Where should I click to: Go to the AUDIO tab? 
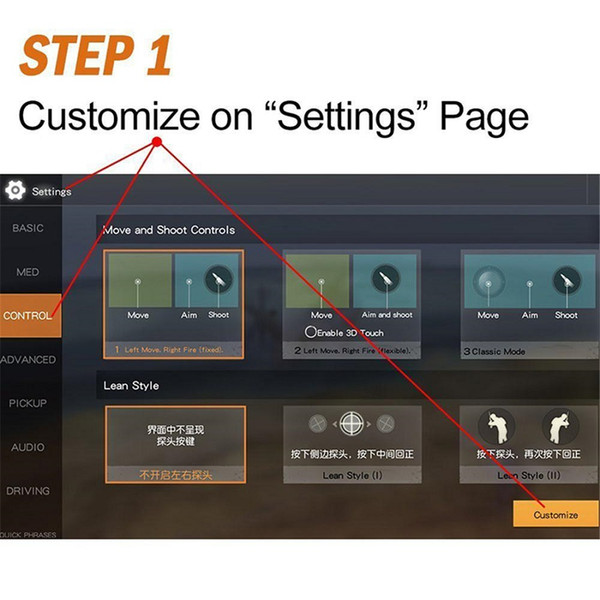(x=28, y=447)
